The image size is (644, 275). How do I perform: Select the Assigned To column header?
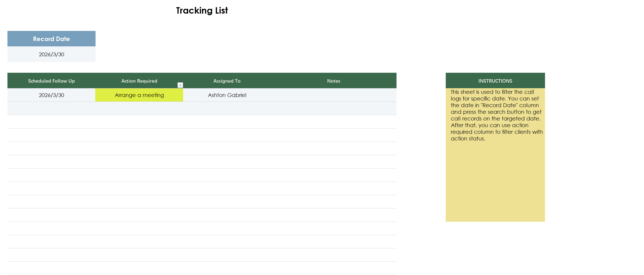227,81
